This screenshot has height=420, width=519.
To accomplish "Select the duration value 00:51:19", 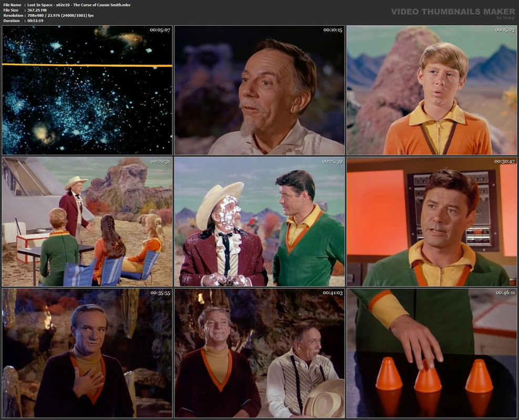I will coord(35,21).
